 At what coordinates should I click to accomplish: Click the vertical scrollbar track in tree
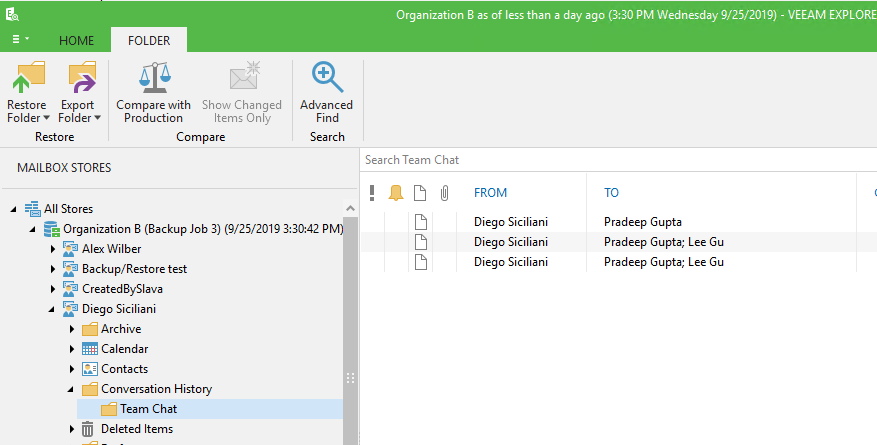point(350,330)
